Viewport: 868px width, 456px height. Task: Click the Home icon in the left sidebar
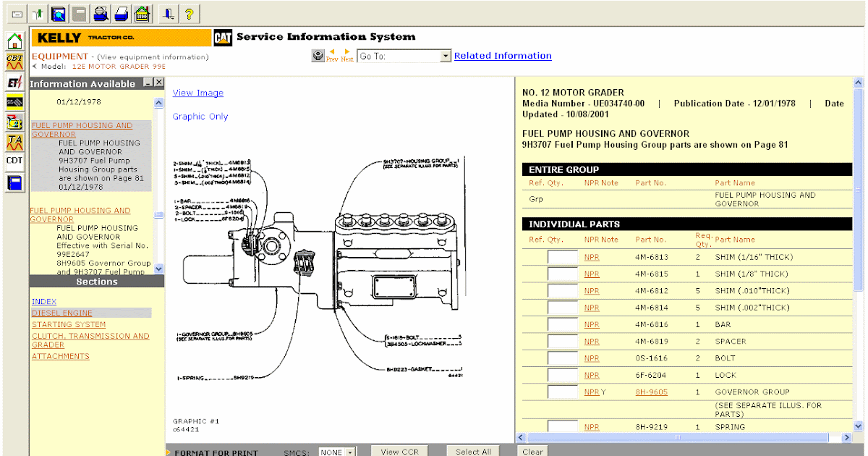[14, 41]
